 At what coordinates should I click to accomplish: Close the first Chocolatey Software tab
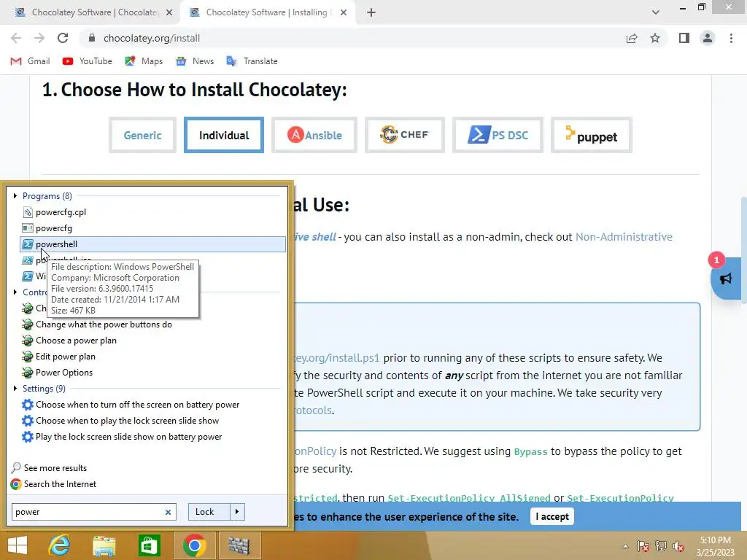point(169,13)
